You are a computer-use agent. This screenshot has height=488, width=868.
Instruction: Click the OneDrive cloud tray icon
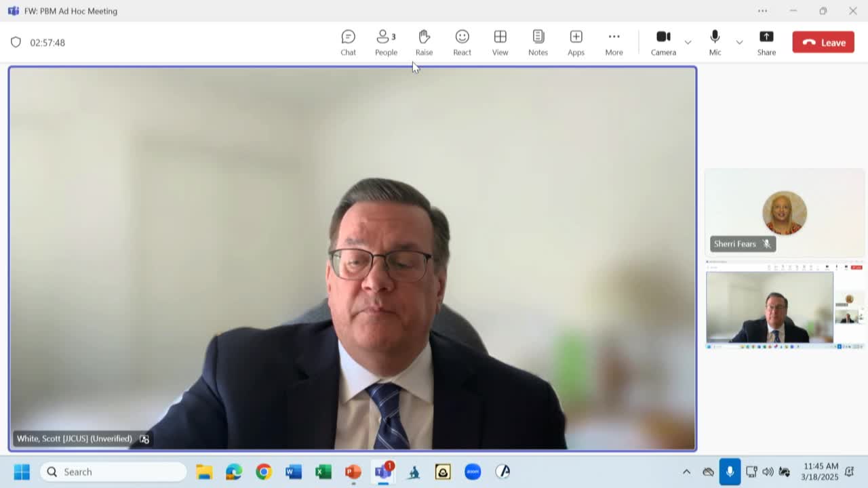708,472
